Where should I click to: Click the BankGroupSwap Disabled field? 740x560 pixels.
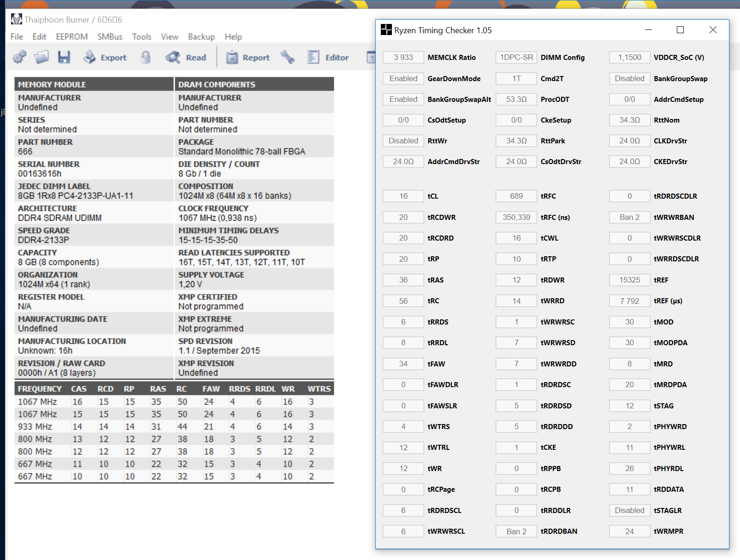click(630, 79)
